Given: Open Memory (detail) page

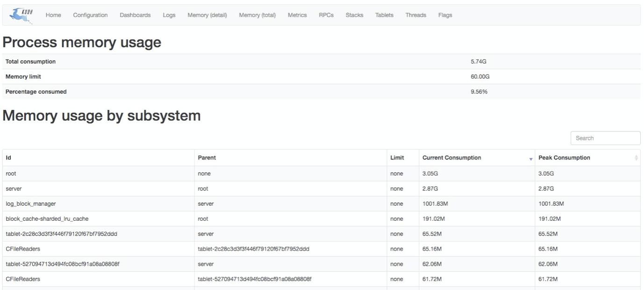Looking at the screenshot, I should [207, 15].
